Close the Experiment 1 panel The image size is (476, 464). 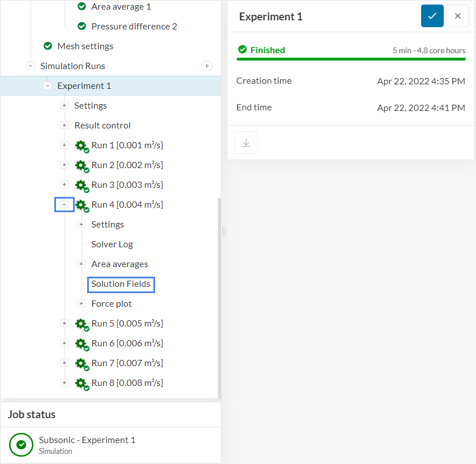coord(458,16)
